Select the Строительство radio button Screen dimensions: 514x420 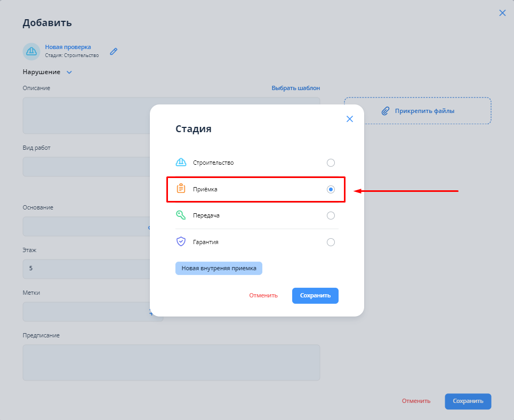click(x=331, y=163)
